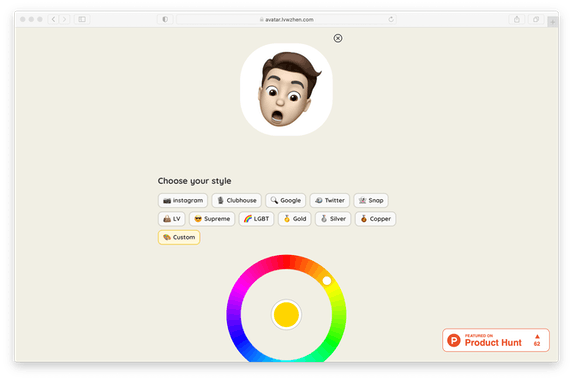Select the Snap style

(371, 200)
